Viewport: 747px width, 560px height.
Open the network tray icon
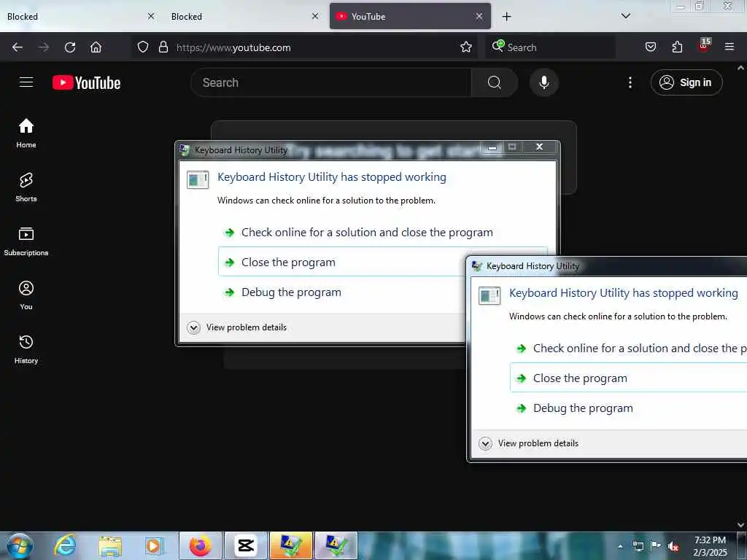tap(638, 546)
